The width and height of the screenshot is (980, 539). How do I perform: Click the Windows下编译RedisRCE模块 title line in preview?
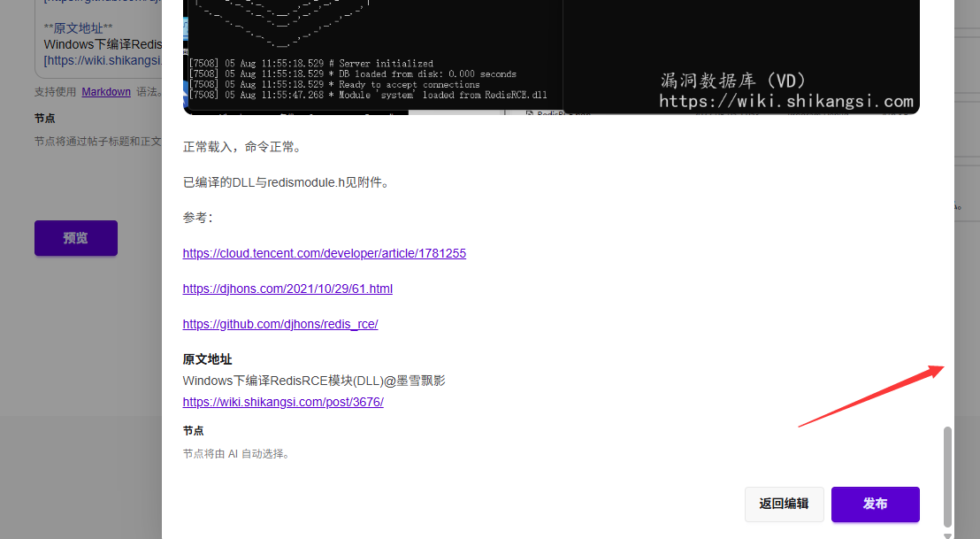click(314, 381)
